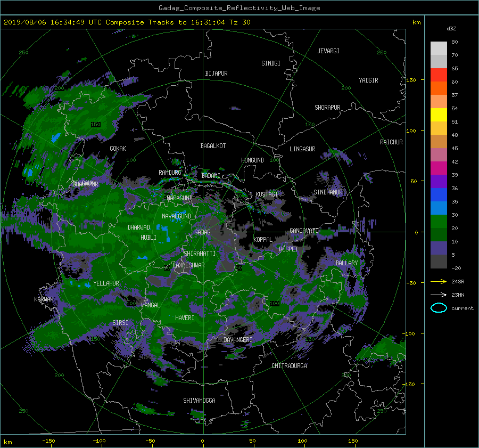Click the LAXMESHWAR city label
The width and height of the screenshot is (479, 448).
[x=188, y=265]
